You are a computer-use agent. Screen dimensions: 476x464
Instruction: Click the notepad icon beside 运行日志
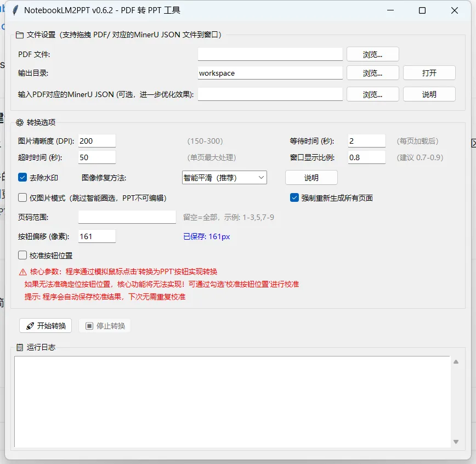point(20,347)
